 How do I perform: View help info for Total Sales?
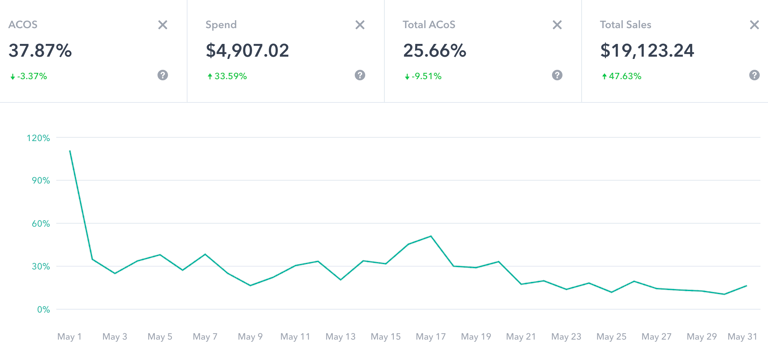click(x=754, y=75)
